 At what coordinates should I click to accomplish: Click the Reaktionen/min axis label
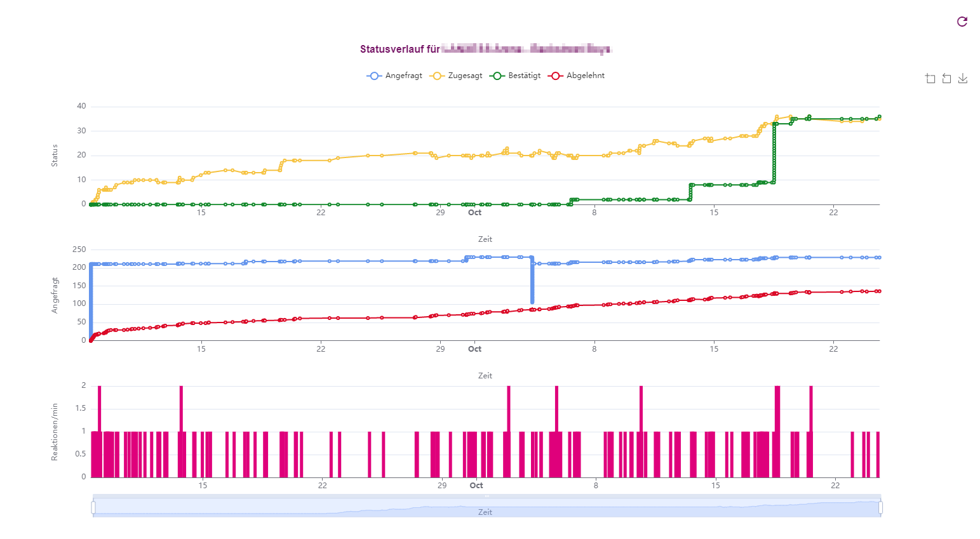55,432
